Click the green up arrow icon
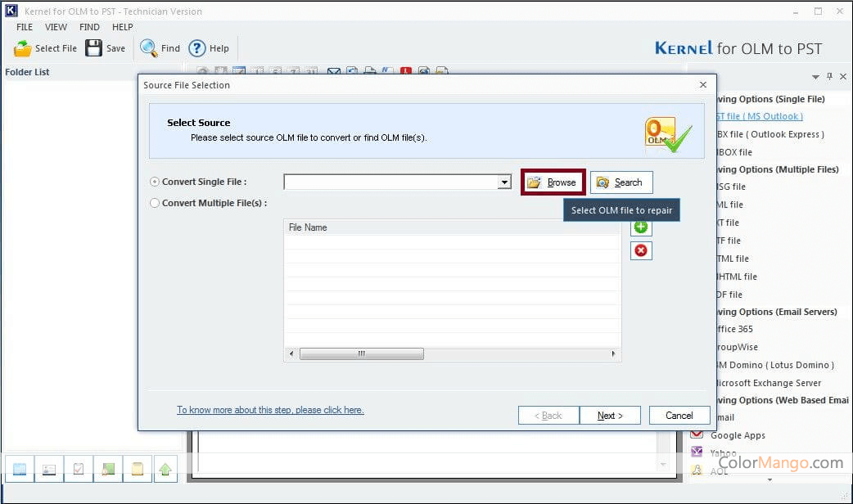Screen dimensions: 853x504 [x=165, y=469]
